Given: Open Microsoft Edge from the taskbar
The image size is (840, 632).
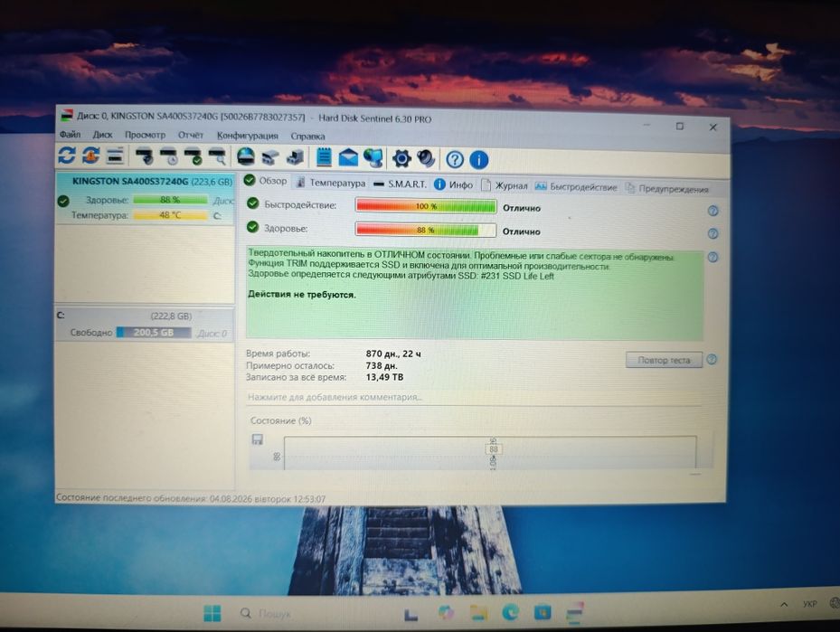Looking at the screenshot, I should (510, 612).
